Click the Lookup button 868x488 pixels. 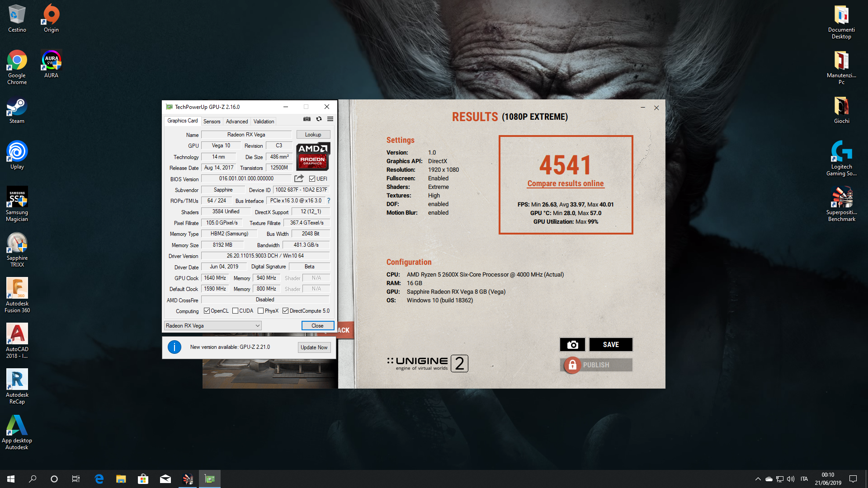[313, 135]
